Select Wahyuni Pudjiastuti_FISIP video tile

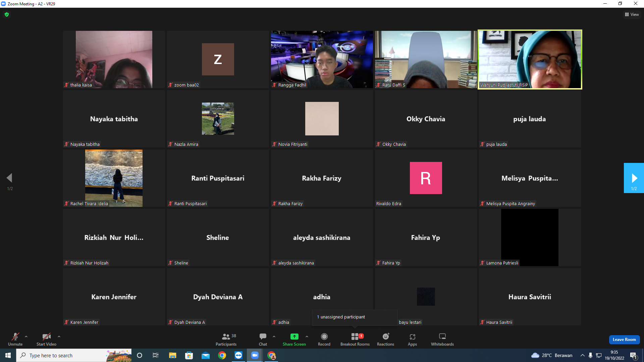coord(530,59)
